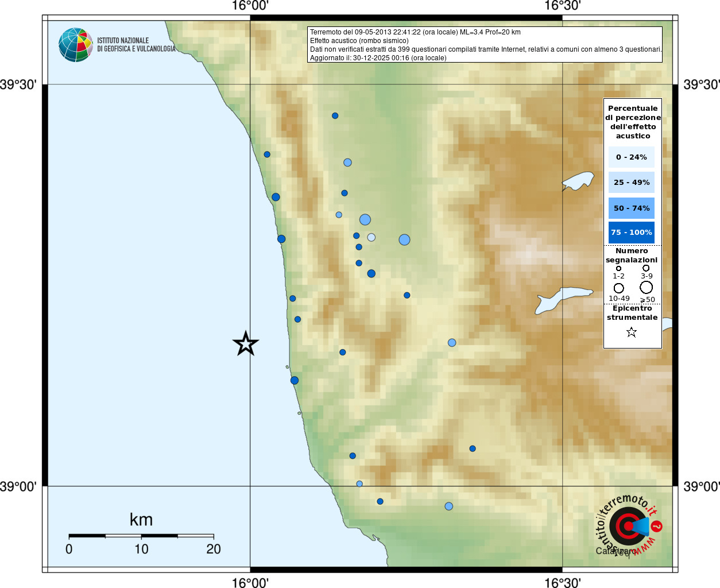Click the palest, near-white circle on the map
720x588 pixels.
pyautogui.click(x=371, y=237)
